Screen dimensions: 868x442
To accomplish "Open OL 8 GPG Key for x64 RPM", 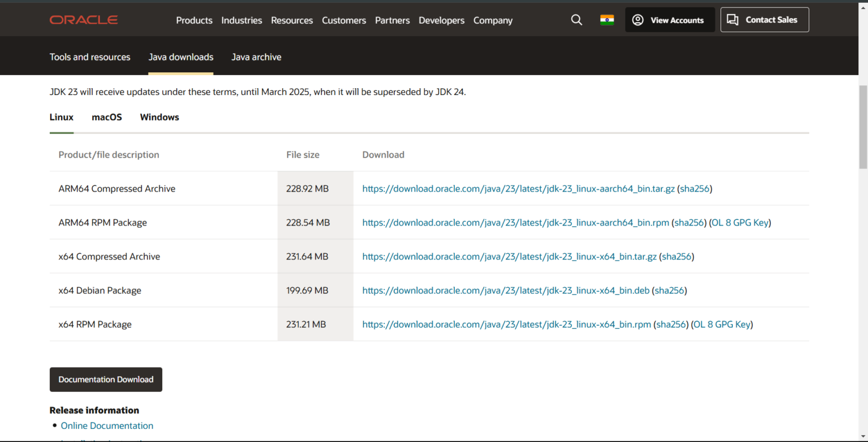I will (722, 324).
